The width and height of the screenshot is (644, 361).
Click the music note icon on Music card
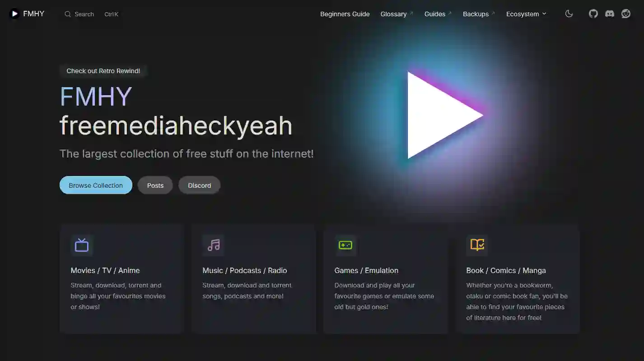coord(214,245)
